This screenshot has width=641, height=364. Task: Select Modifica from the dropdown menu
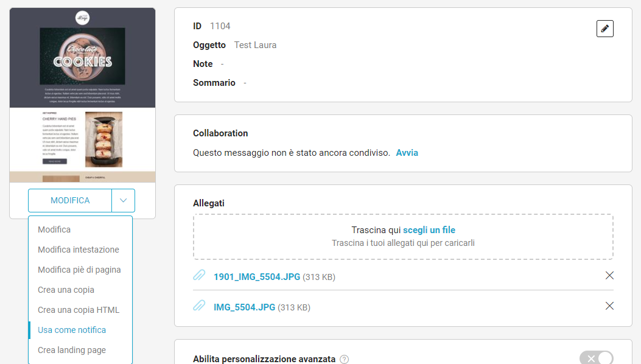(x=54, y=229)
